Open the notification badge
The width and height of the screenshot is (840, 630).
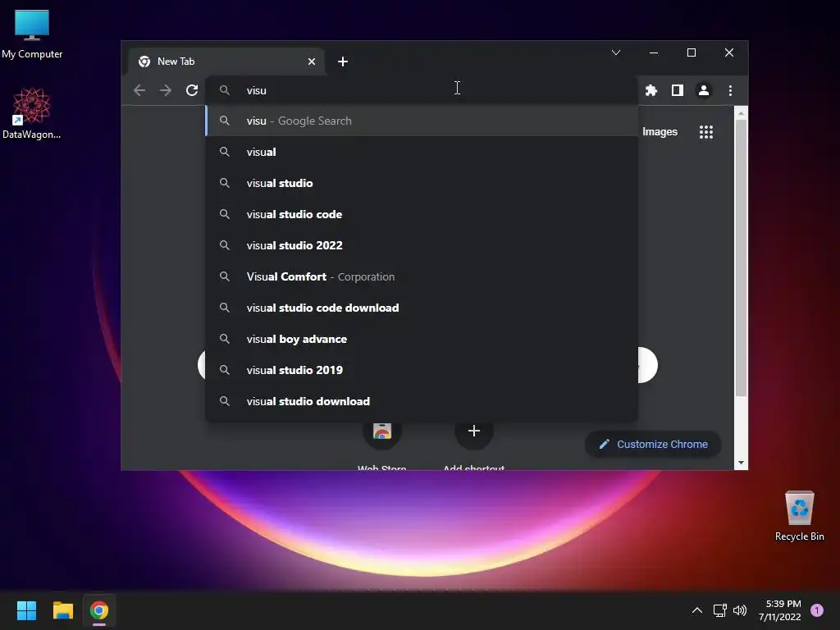point(817,610)
